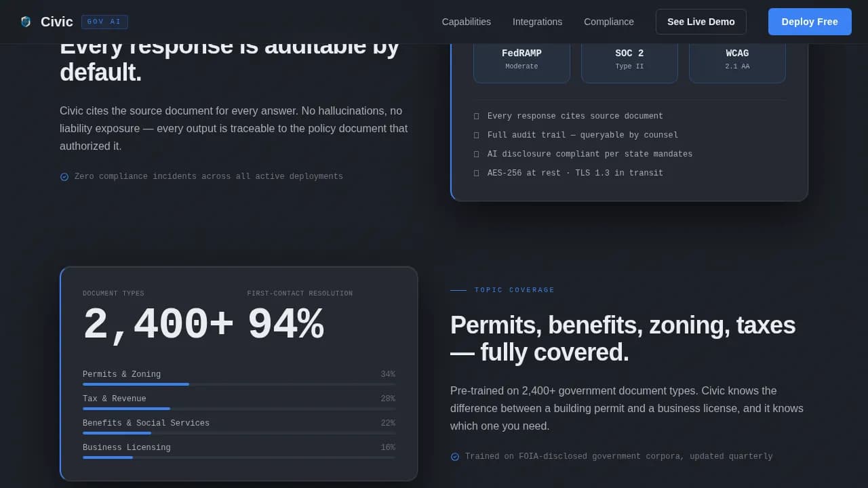Click the Business Licensing label
The width and height of the screenshot is (868, 488).
pyautogui.click(x=126, y=447)
